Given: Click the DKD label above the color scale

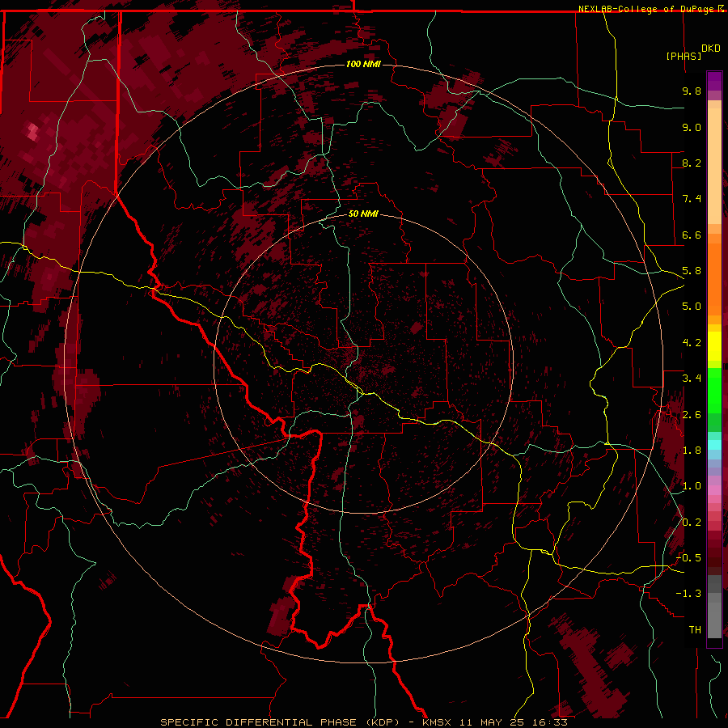Looking at the screenshot, I should coord(711,48).
